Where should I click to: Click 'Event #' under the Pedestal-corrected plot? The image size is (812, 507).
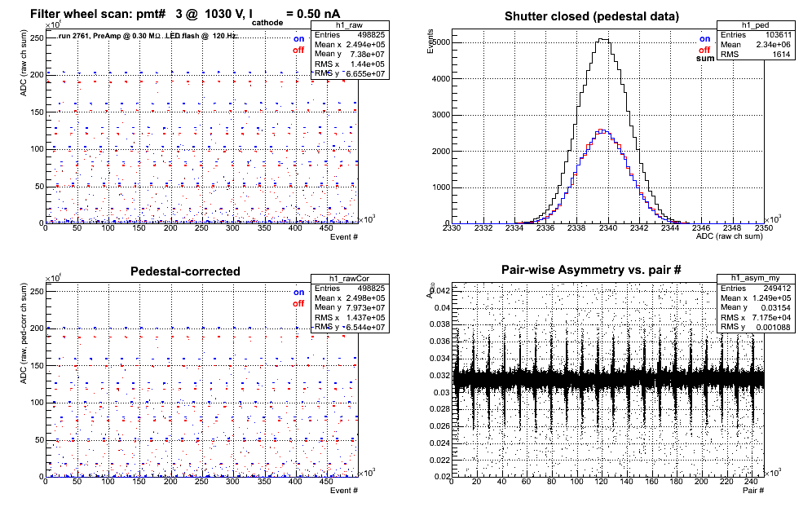tap(344, 490)
